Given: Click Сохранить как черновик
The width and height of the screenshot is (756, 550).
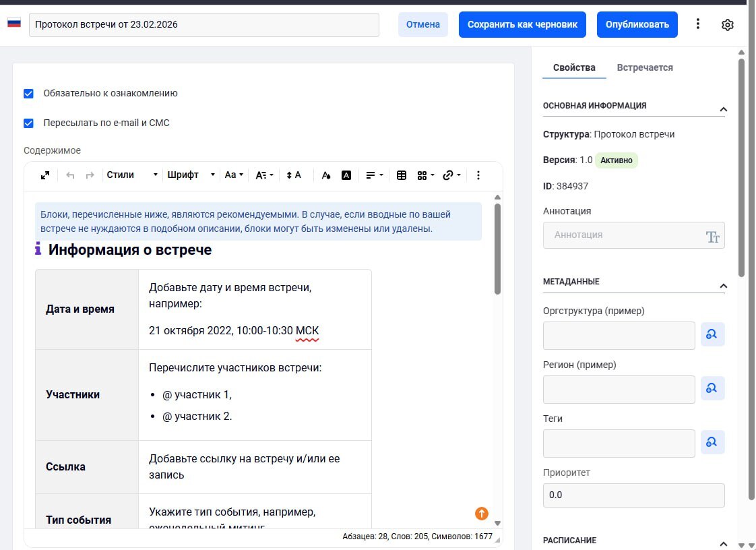Looking at the screenshot, I should pos(522,25).
